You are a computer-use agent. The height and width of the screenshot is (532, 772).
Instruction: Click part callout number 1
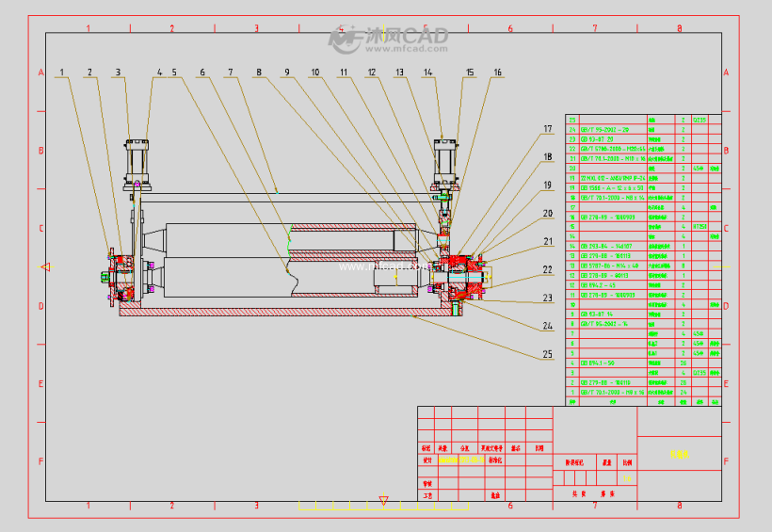point(62,72)
